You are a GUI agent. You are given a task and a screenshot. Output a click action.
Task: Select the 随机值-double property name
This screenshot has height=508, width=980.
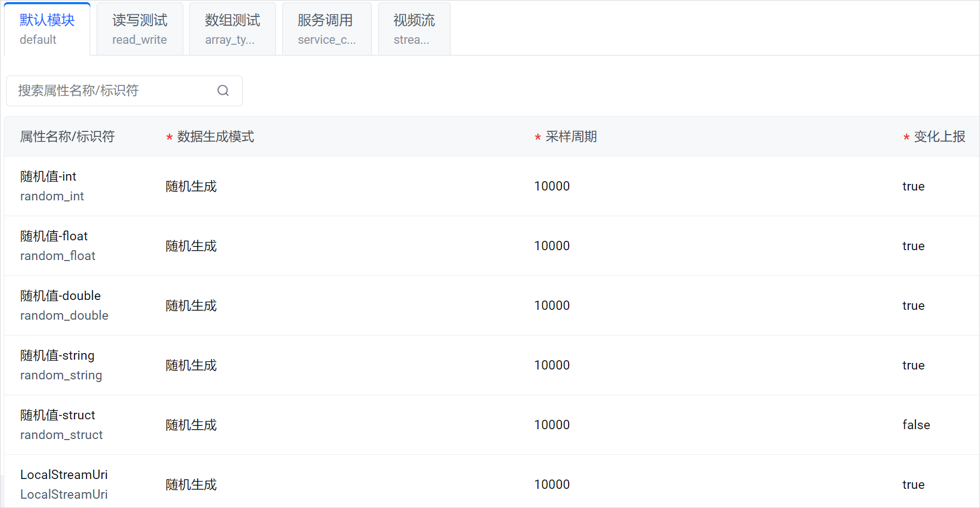point(60,296)
